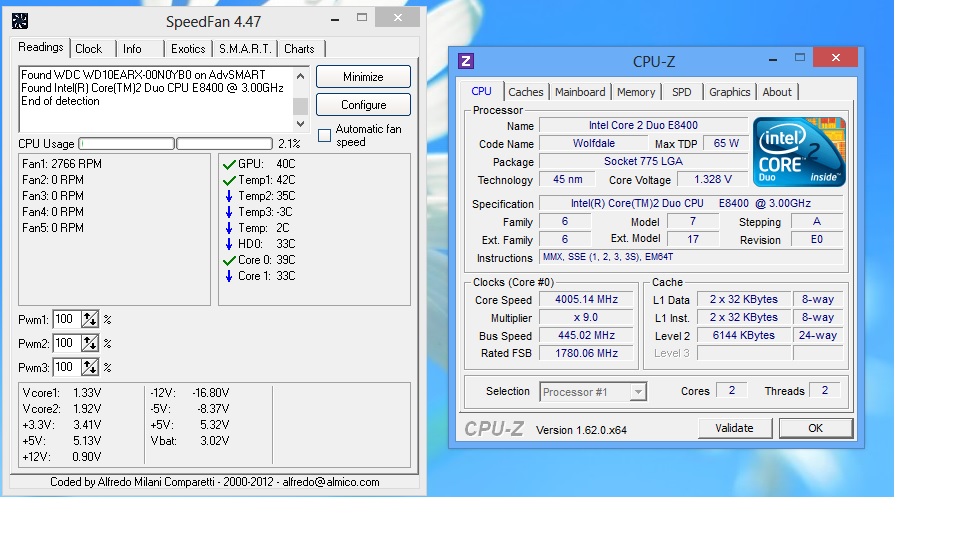
Task: Adjust the Pwm3 spinner arrows
Action: click(x=90, y=367)
